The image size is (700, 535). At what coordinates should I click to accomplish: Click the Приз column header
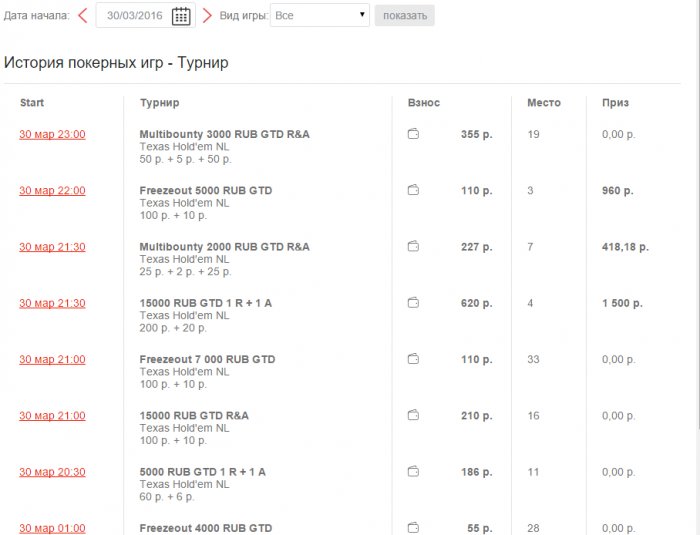click(615, 103)
